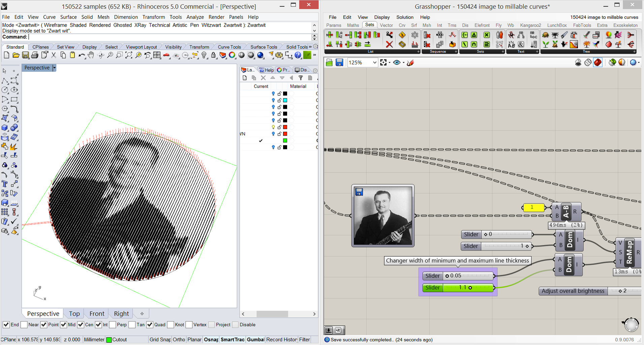Open the 125% zoom dropdown in Grasshopper
Image resolution: width=644 pixels, height=345 pixels.
coord(374,63)
